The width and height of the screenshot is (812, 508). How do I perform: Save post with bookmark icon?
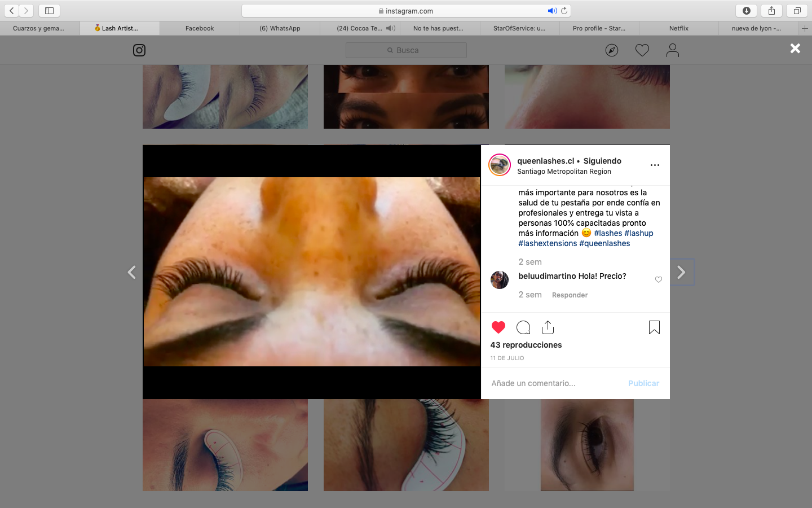654,327
